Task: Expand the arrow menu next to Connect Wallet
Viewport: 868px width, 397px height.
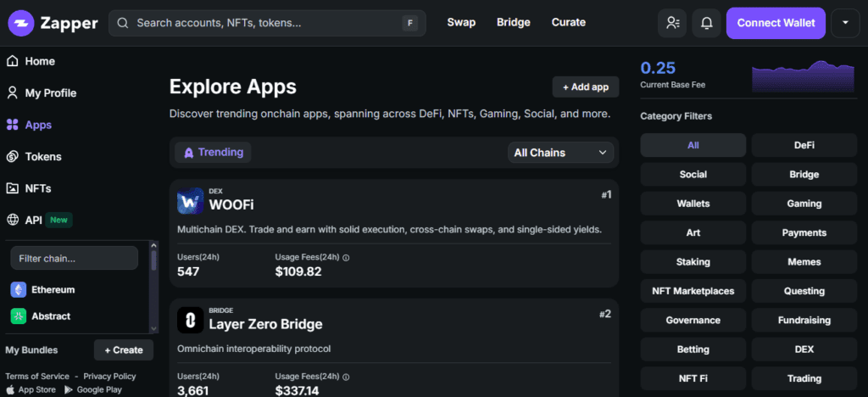Action: tap(844, 23)
